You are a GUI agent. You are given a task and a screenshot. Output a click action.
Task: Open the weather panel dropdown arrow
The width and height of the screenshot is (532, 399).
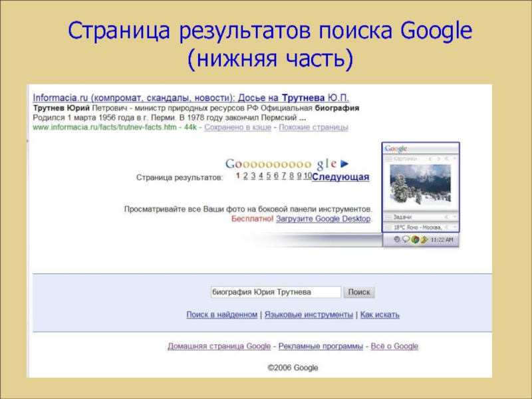click(x=455, y=227)
